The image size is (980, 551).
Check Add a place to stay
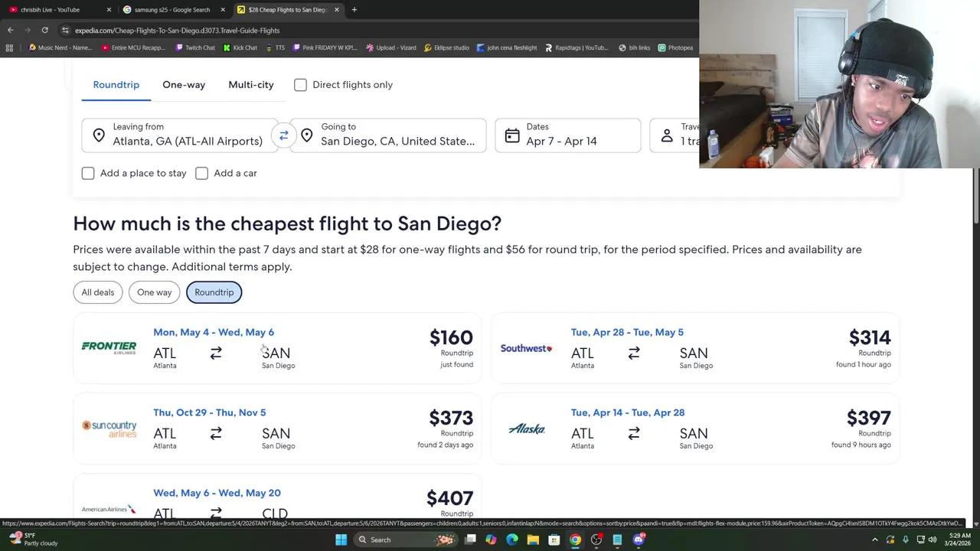coord(88,173)
